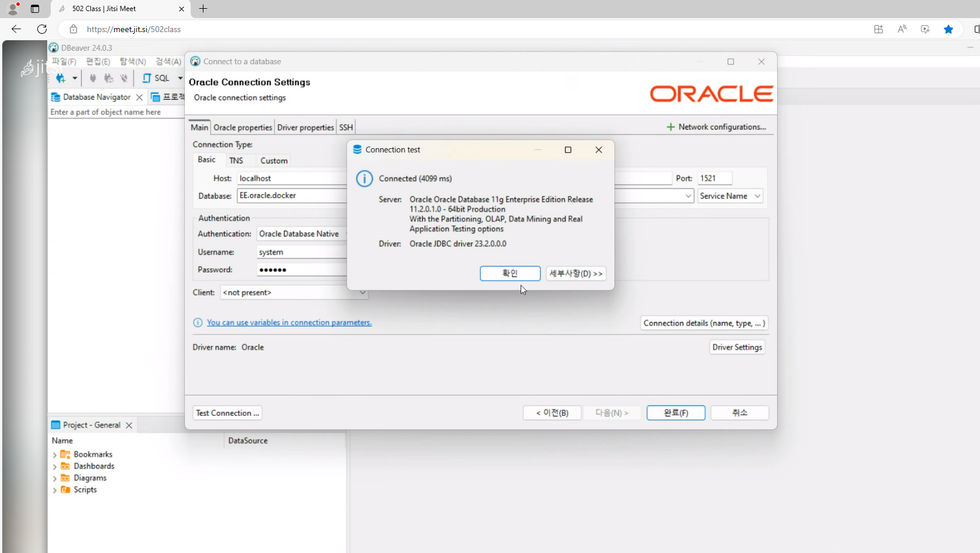Select the Scripts folder icon
Viewport: 980px width, 553px height.
tap(65, 489)
